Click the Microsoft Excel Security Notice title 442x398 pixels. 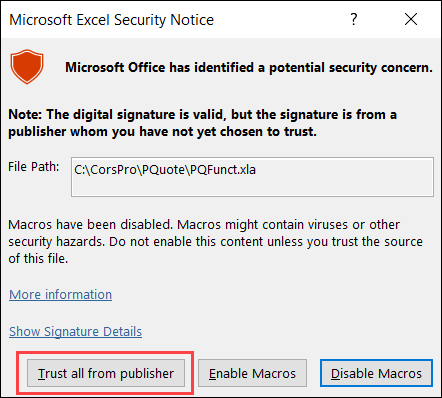[111, 20]
